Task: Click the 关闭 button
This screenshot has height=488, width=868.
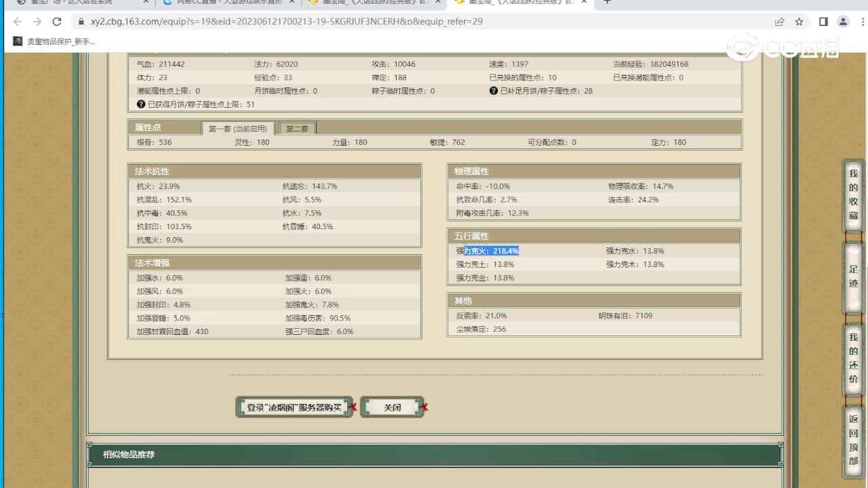Action: coord(392,407)
